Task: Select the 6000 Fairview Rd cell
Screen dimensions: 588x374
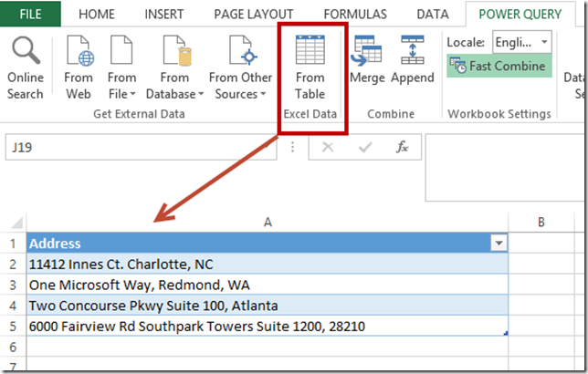Action: click(268, 326)
